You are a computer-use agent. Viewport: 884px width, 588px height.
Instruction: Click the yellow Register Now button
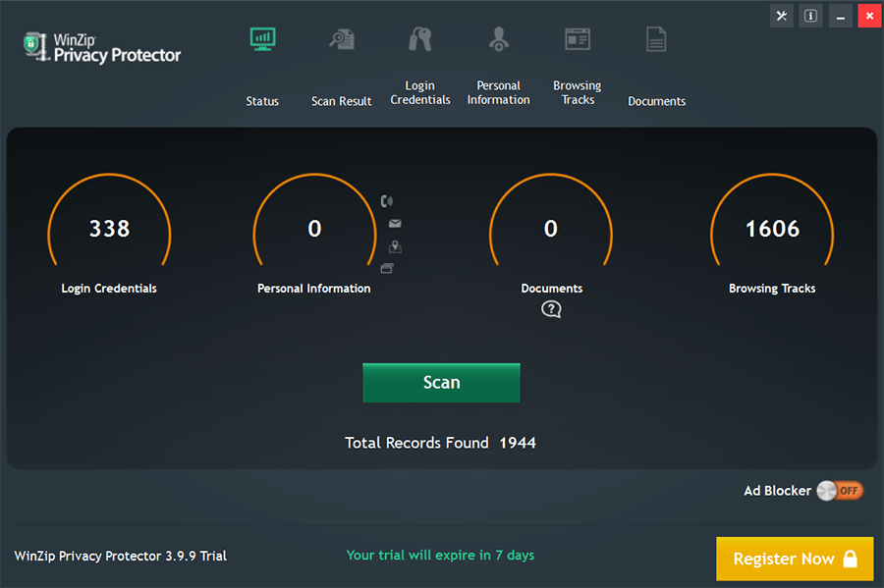[x=794, y=559]
